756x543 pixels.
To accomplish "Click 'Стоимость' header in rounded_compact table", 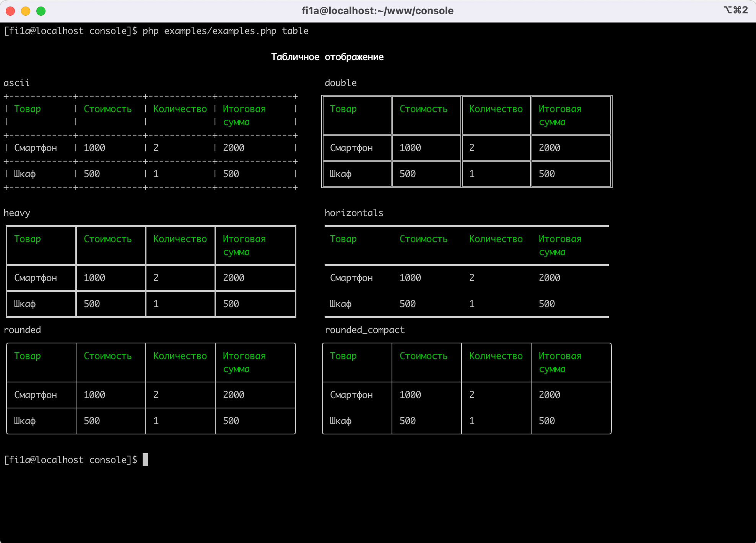I will [x=424, y=356].
